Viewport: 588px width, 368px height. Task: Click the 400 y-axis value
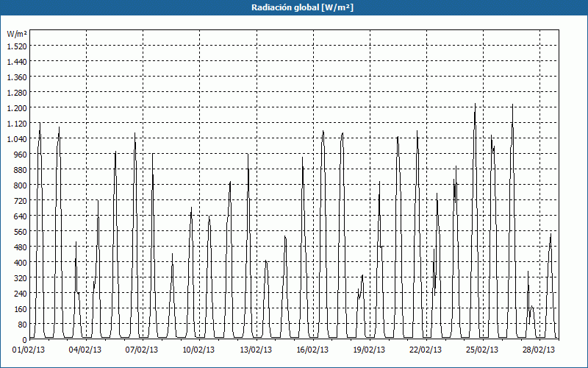(x=21, y=263)
